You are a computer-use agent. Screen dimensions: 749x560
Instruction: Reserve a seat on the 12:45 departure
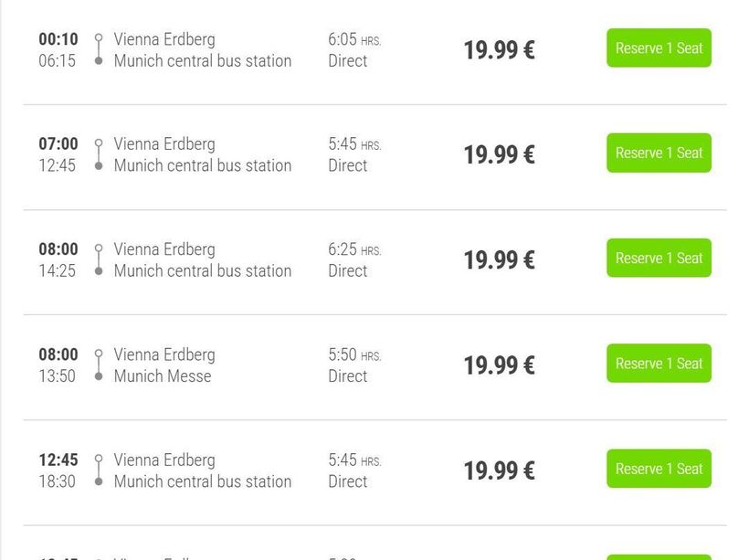659,469
